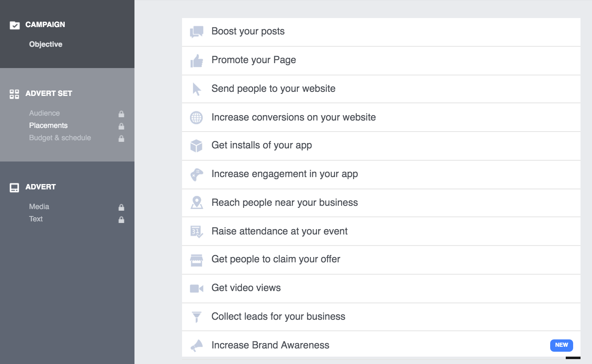This screenshot has width=592, height=364.
Task: Click the blue NEW badge
Action: click(x=561, y=345)
